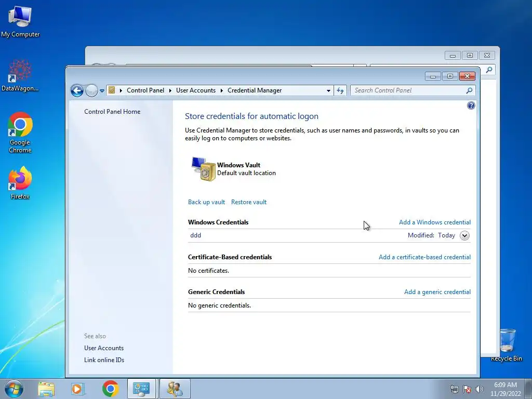Go back with the blue Back arrow
Viewport: 532px width, 399px height.
pos(77,90)
